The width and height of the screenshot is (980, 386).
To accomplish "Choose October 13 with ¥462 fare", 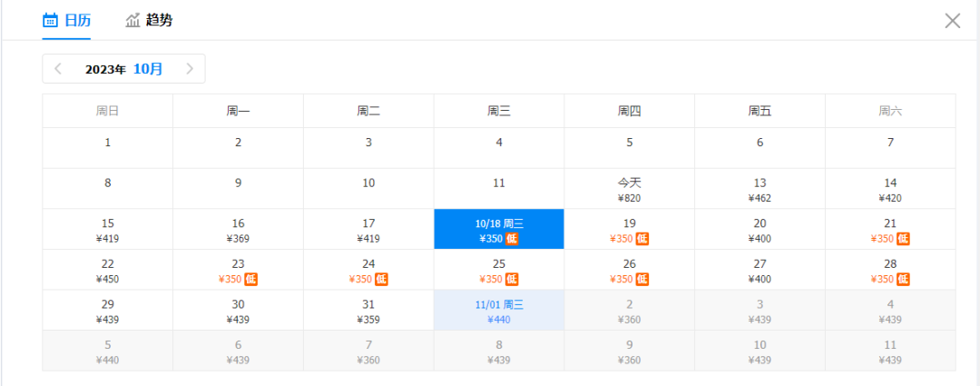I will [x=760, y=188].
